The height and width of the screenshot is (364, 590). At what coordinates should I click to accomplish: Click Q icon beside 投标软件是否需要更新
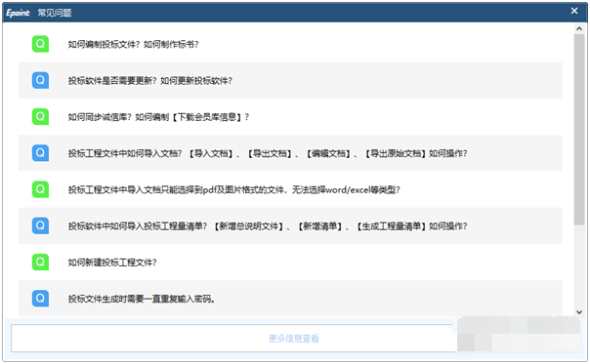(40, 80)
